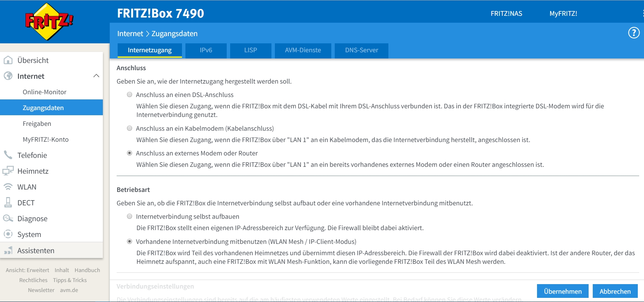The height and width of the screenshot is (302, 644).
Task: Open the LISP tab
Action: point(251,50)
